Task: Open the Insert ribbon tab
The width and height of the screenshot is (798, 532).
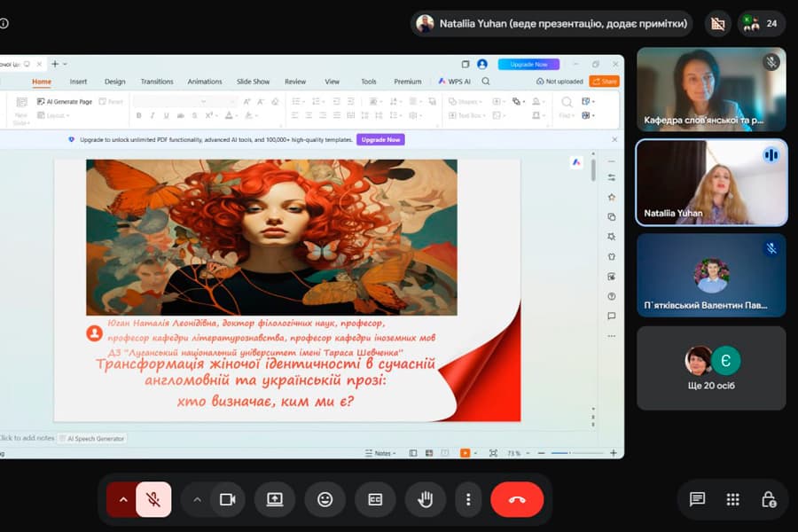Action: tap(78, 82)
